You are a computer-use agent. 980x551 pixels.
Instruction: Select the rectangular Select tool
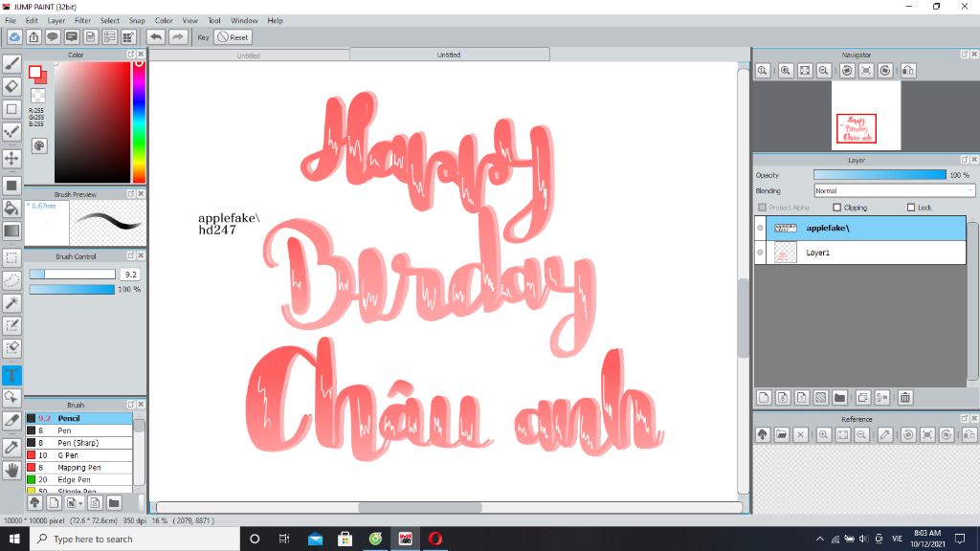[11, 257]
